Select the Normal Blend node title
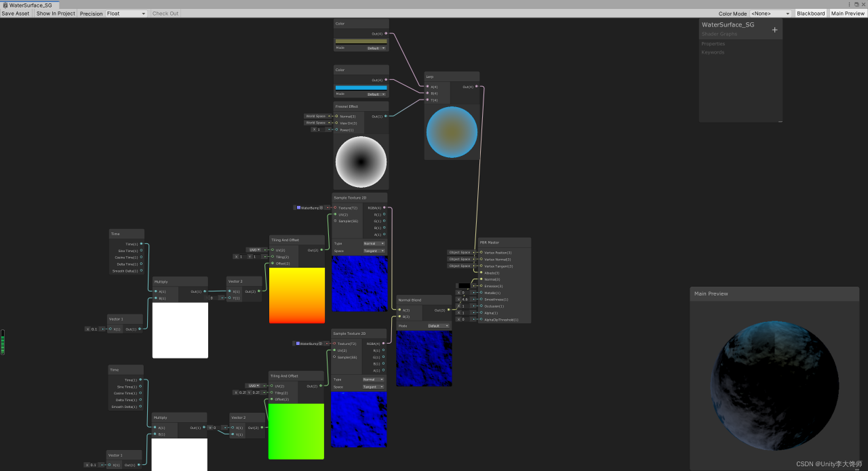The height and width of the screenshot is (471, 868). (x=411, y=300)
